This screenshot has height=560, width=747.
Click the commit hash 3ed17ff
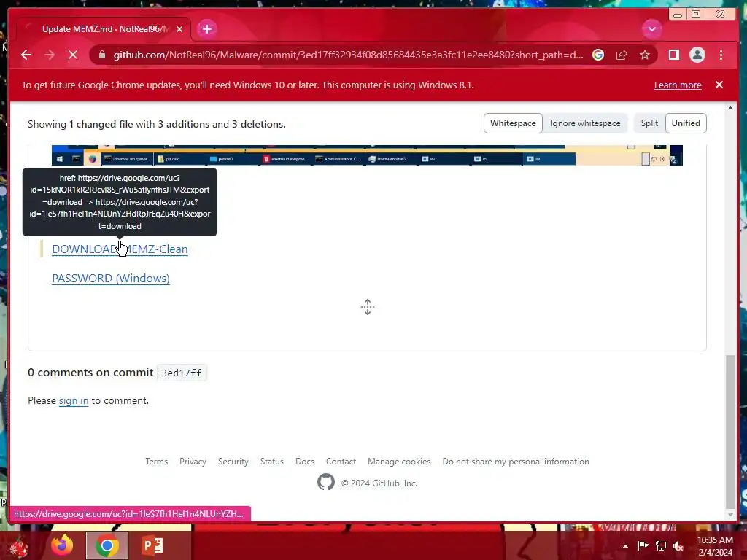[182, 373]
